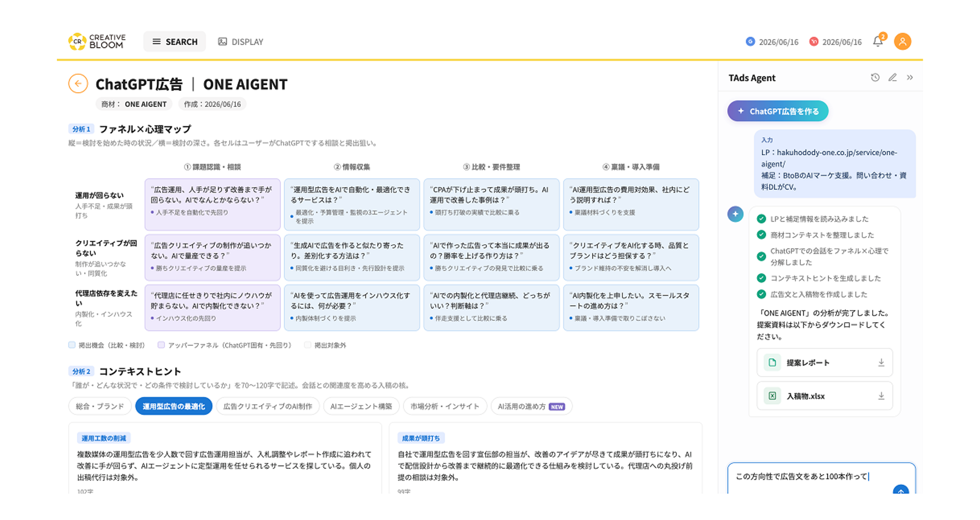
Task: Click the Creative Bloom logo
Action: click(97, 42)
